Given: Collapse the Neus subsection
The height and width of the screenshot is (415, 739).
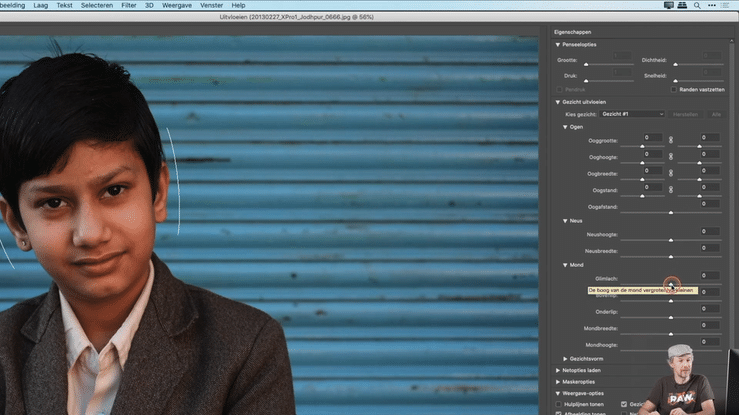Looking at the screenshot, I should (x=565, y=221).
